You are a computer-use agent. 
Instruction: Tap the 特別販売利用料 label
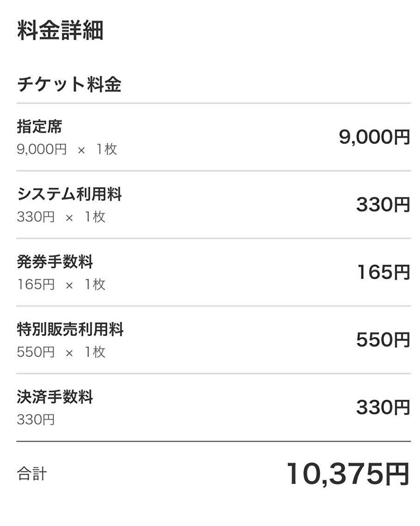coord(70,329)
